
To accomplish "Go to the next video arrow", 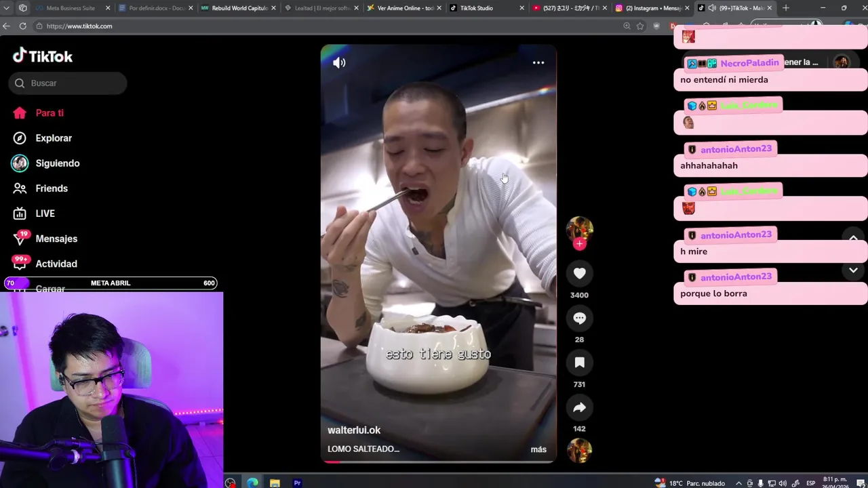I will point(853,270).
